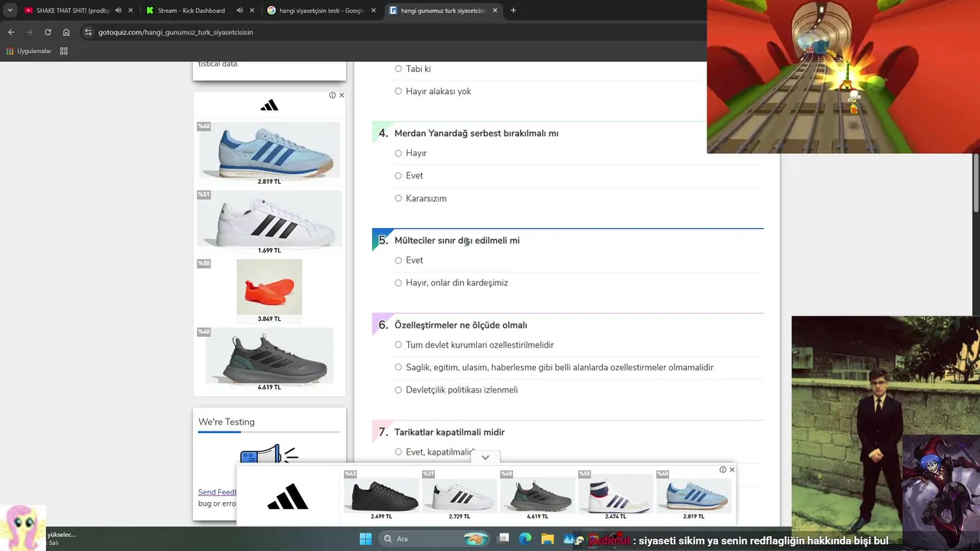Select 'Tum devlet kurumlari ozellestirilmelidir'
The height and width of the screenshot is (551, 980).
(x=398, y=344)
